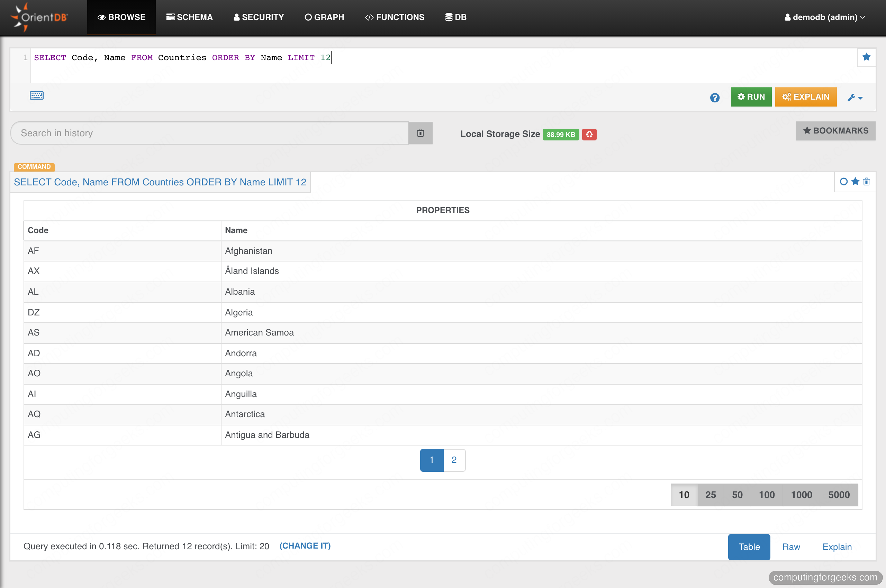Switch results to Raw view
This screenshot has width=886, height=588.
(x=791, y=547)
